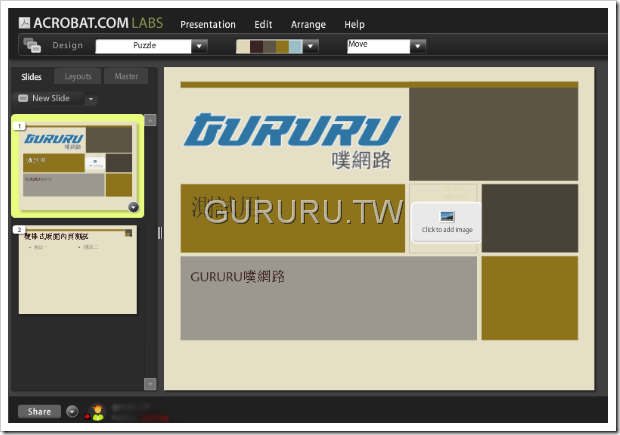Viewport: 620px width, 435px height.
Task: Expand the color scheme dropdown arrow
Action: tap(310, 46)
